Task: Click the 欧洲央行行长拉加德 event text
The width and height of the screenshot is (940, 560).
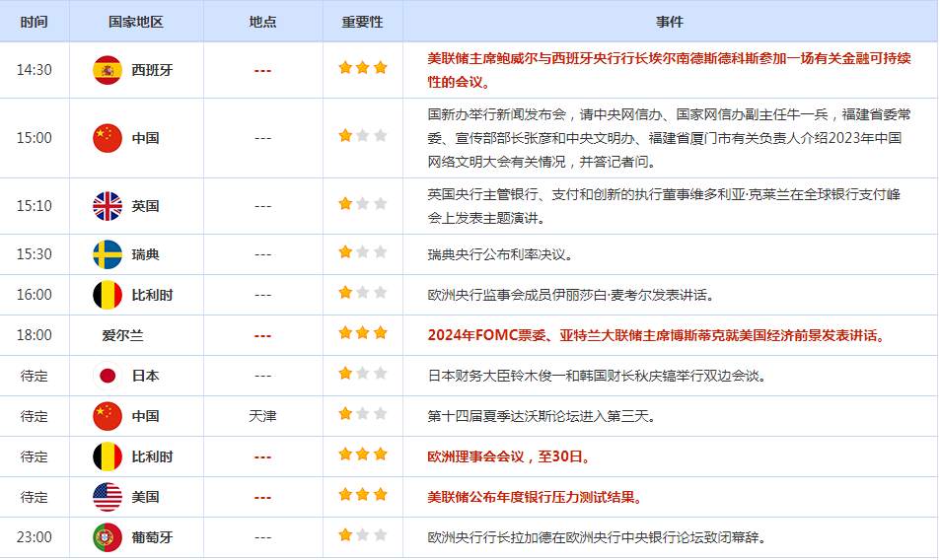Action: (597, 537)
